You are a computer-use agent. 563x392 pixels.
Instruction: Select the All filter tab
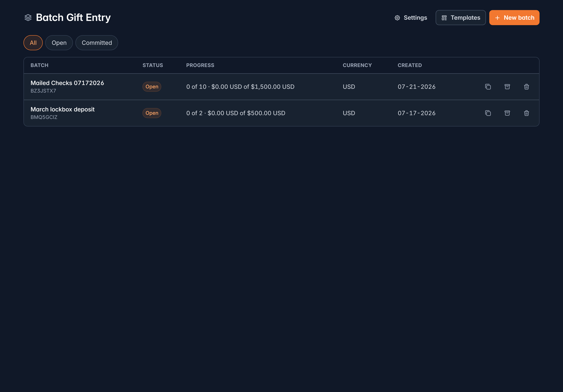(x=33, y=43)
